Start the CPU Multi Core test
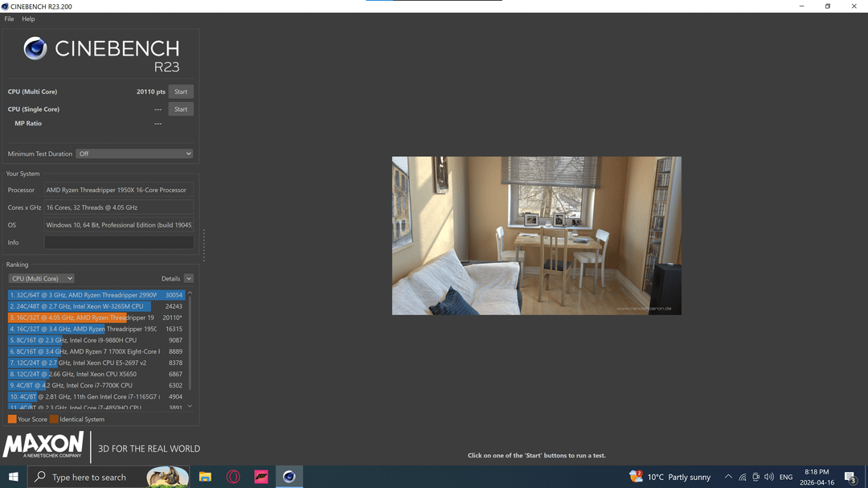868x488 pixels. (x=181, y=92)
